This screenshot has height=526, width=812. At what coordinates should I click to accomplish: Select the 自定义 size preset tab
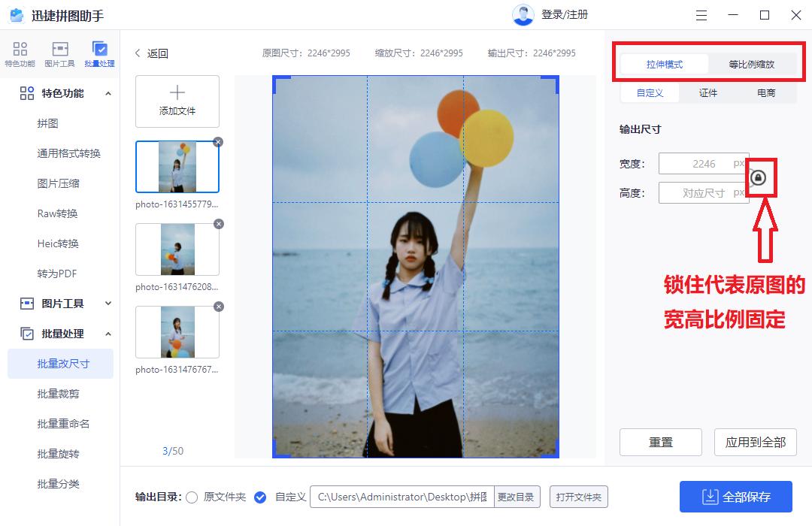coord(650,93)
